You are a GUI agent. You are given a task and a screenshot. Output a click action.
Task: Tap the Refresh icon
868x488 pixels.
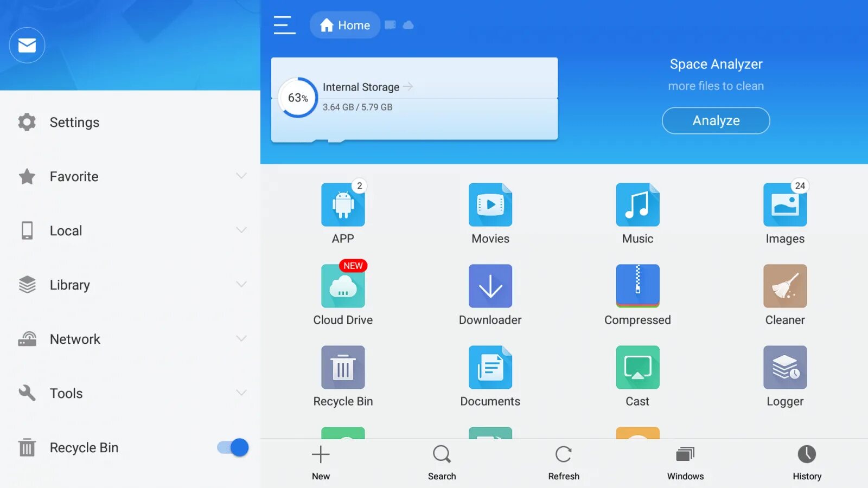click(564, 454)
